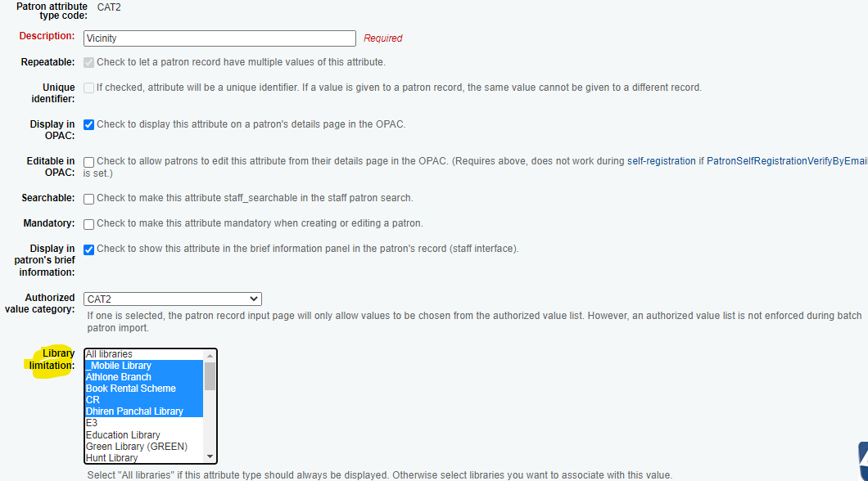
Task: Select Athlone Branch in the limitation list
Action: tap(144, 377)
